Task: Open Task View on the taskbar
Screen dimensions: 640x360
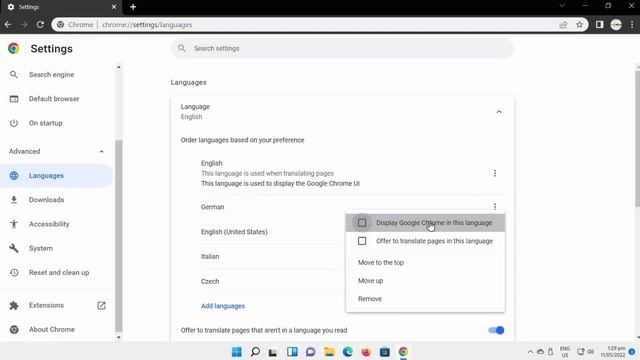Action: 273,352
